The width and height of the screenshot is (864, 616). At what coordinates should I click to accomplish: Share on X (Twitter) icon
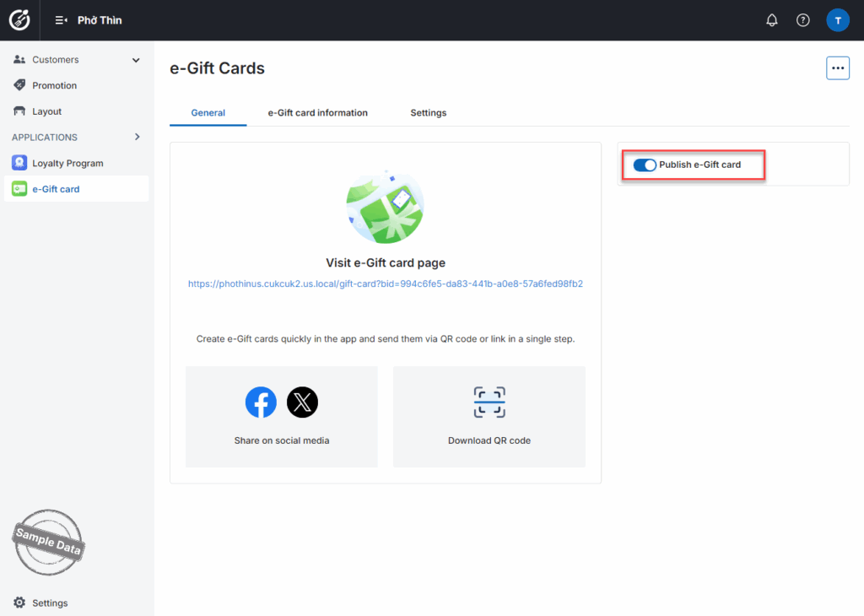(302, 403)
